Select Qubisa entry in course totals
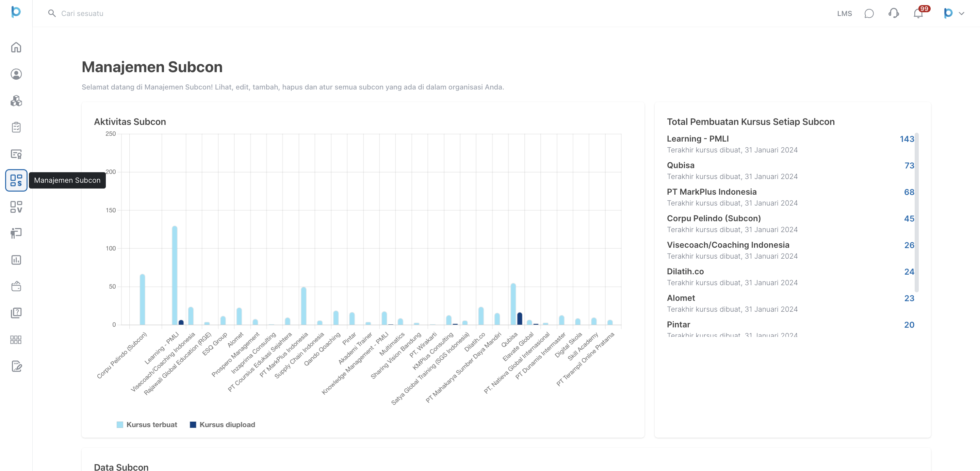This screenshot has height=471, width=980. pos(681,165)
